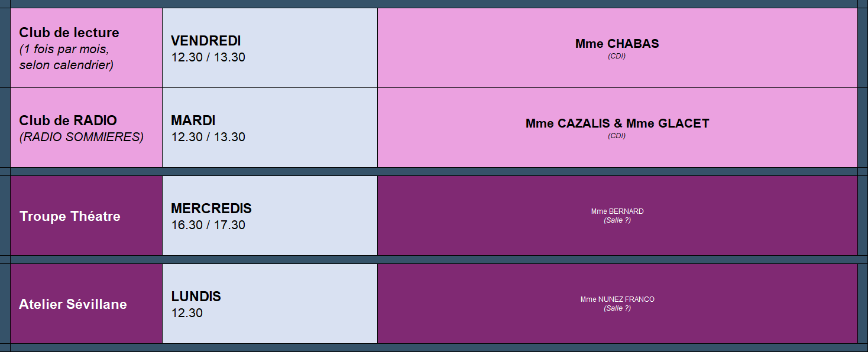
Task: Select the Mme CHABAS name
Action: [x=617, y=44]
